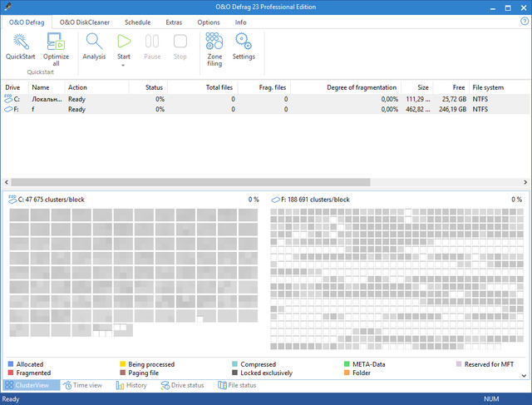The height and width of the screenshot is (405, 532).
Task: Open Zone filing options
Action: coord(214,41)
